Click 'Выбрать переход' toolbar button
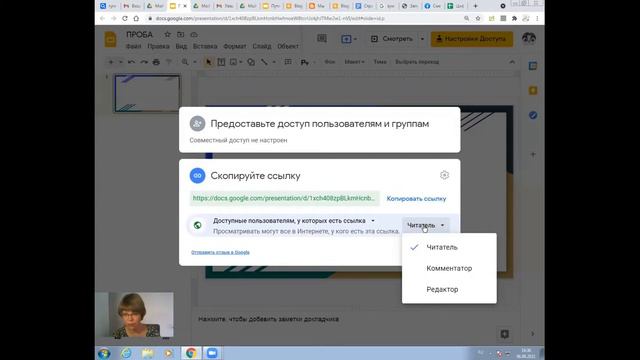Image resolution: width=640 pixels, height=360 pixels. coord(417,62)
